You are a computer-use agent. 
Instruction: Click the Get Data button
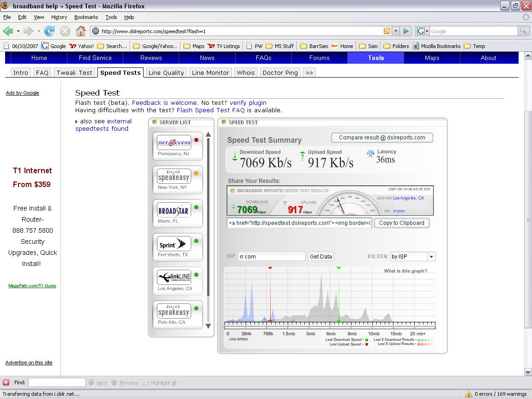320,256
